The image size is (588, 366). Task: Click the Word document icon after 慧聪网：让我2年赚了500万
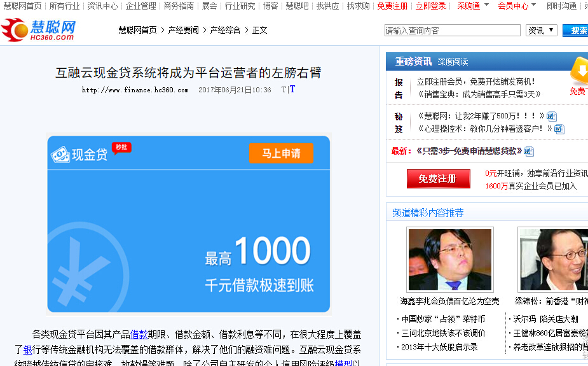tap(551, 116)
